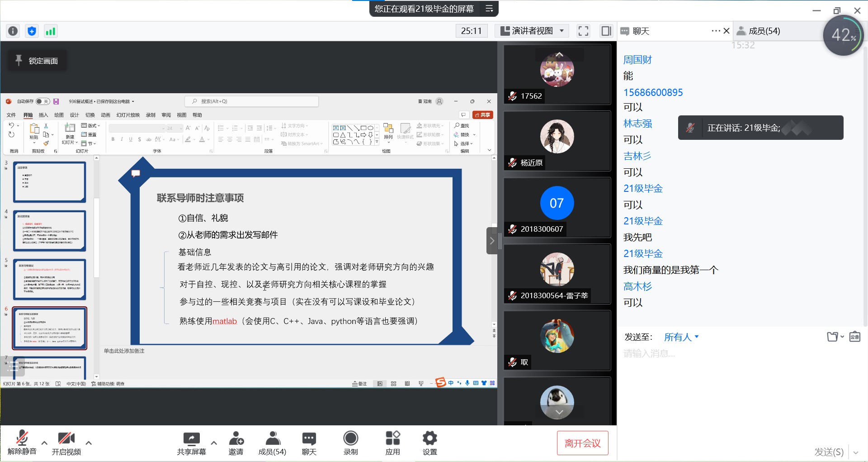The height and width of the screenshot is (462, 868).
Task: Open the Apps (应用) icon
Action: (x=392, y=443)
